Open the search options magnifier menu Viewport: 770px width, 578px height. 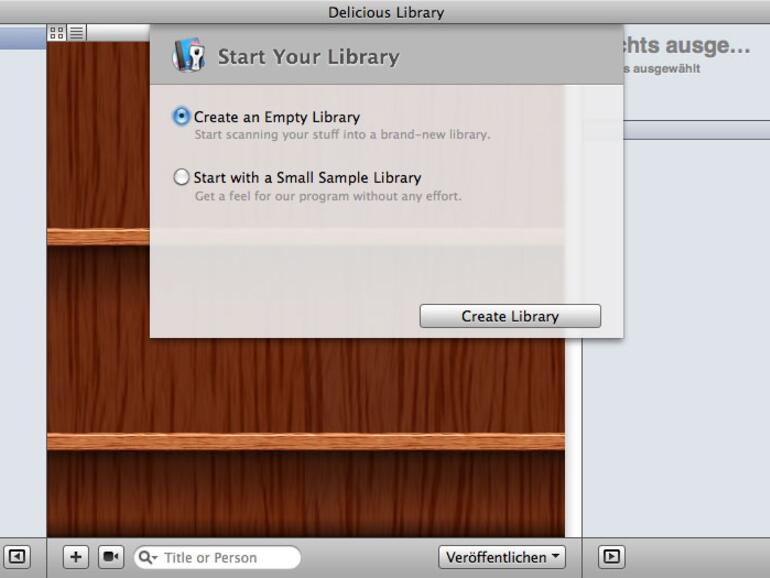[x=147, y=557]
